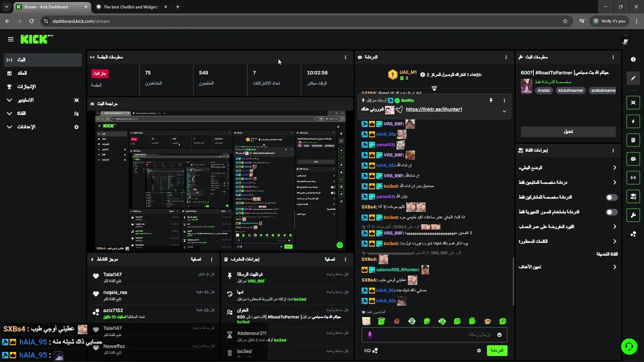Bookmark this page with the star icon
Viewport: 644px width, 362px height.
(x=565, y=21)
